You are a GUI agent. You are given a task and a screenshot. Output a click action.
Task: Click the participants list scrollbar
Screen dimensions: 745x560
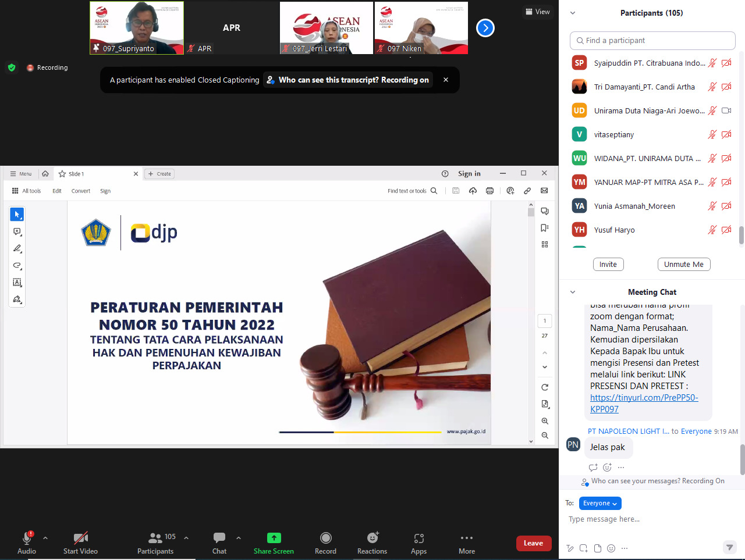[742, 235]
